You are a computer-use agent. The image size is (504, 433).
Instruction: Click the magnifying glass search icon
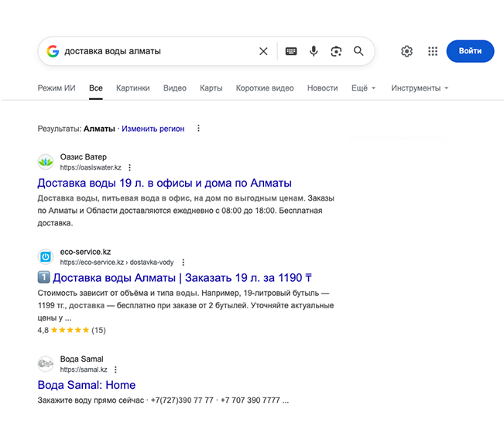[x=358, y=51]
